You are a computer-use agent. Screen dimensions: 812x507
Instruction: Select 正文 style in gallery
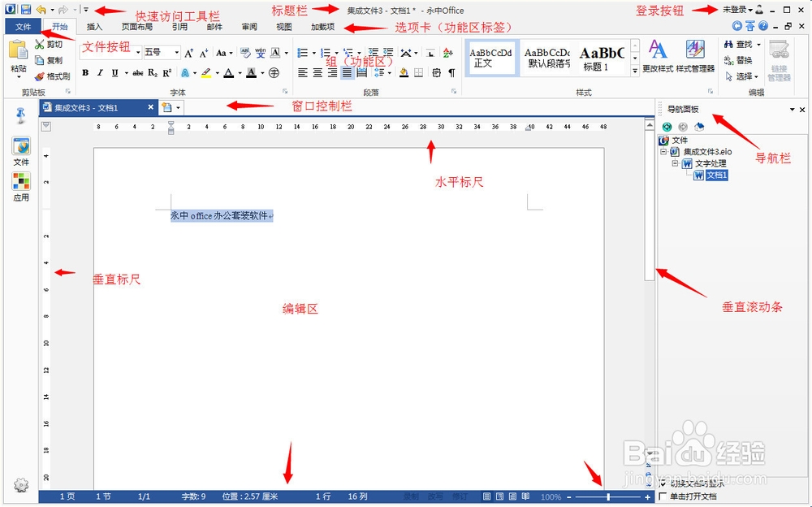tap(491, 58)
